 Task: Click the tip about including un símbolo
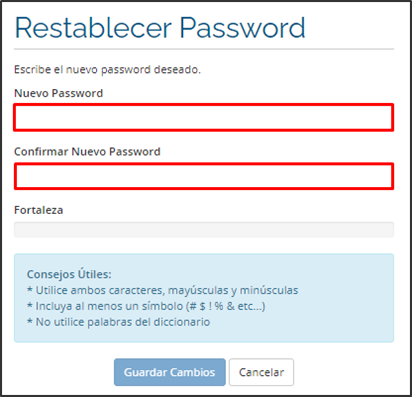tap(146, 306)
